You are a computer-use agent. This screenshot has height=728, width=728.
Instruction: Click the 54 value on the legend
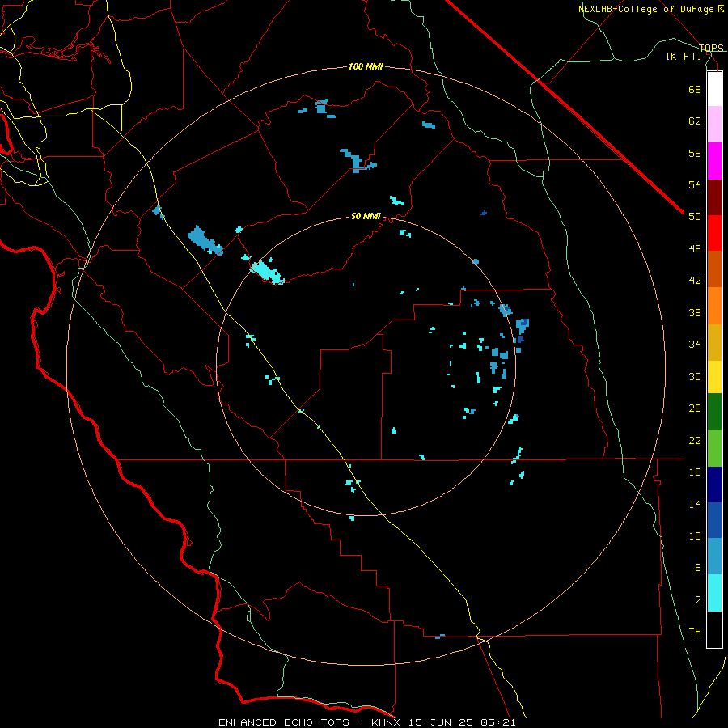pos(695,184)
